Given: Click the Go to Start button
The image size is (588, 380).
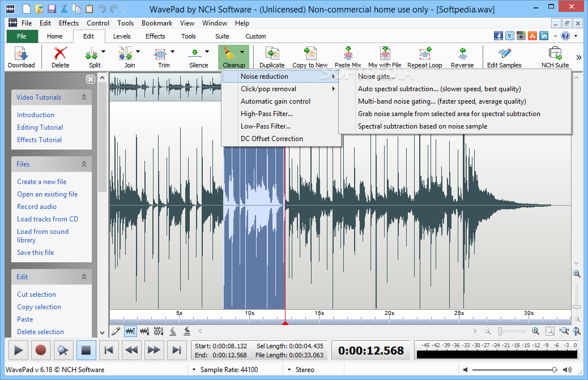Looking at the screenshot, I should [x=109, y=351].
